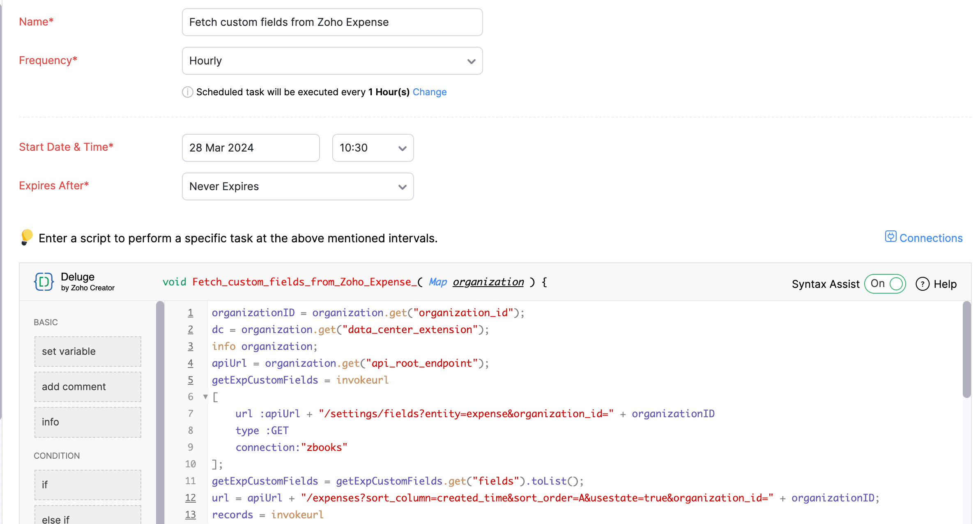Screen dimensions: 980x524
Task: Expand the Never Expires dropdown
Action: 297,186
